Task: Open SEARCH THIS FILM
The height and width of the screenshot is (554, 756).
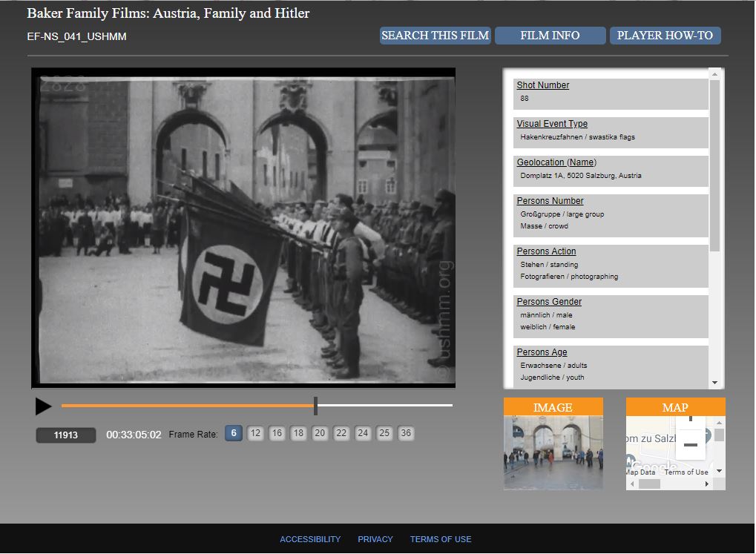Action: pyautogui.click(x=435, y=36)
